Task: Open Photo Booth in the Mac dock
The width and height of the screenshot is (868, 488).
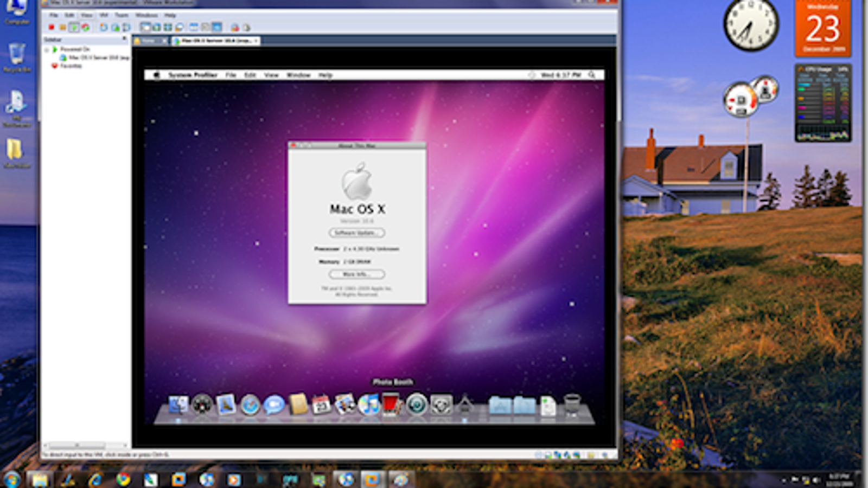Action: (392, 404)
